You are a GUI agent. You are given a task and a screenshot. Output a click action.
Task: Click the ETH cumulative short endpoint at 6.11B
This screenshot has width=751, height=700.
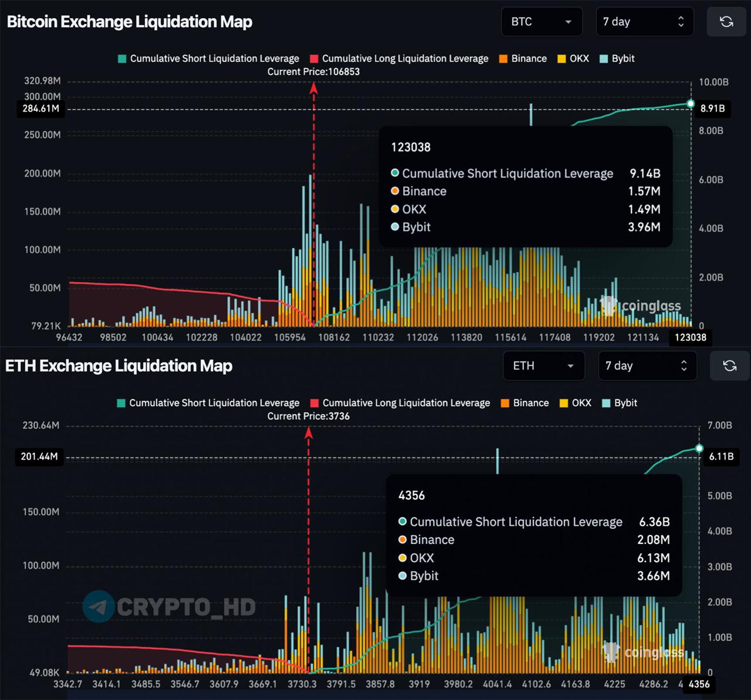(x=699, y=448)
